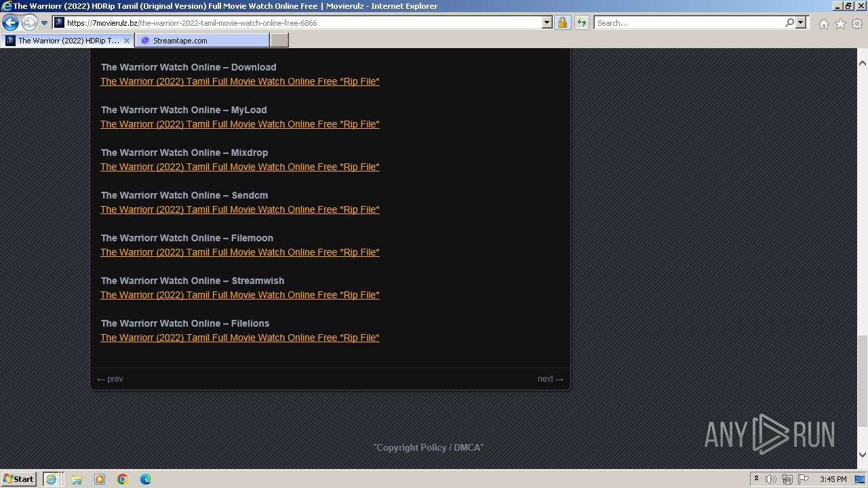Switch to the Streamtape.com tab
868x488 pixels.
click(x=202, y=41)
